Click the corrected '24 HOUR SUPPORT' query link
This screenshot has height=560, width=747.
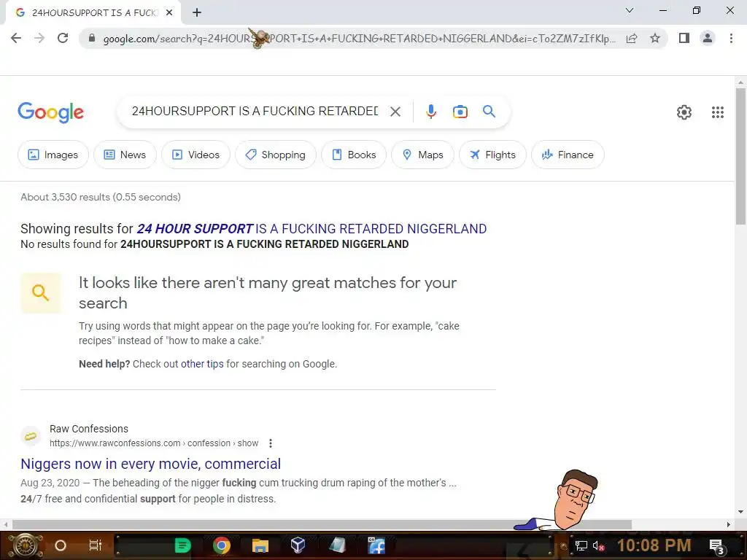coord(311,229)
